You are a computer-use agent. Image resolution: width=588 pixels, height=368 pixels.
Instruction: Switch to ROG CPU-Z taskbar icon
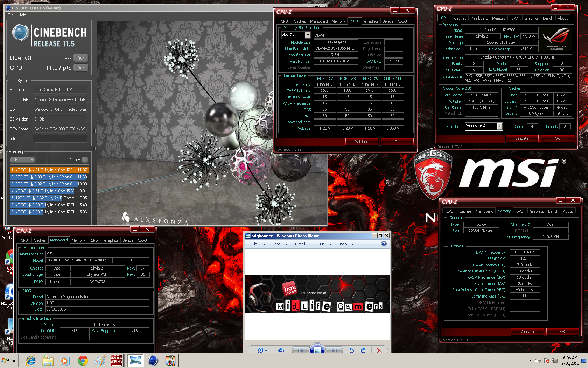[117, 360]
